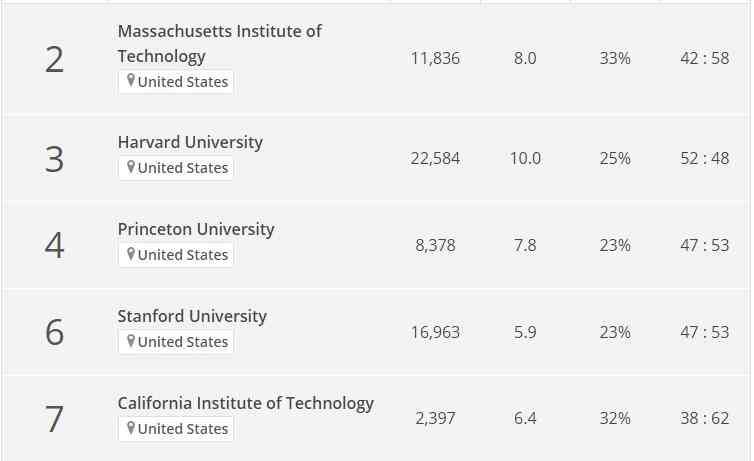754x461 pixels.
Task: Click Harvard's student count 22,584
Action: point(435,158)
